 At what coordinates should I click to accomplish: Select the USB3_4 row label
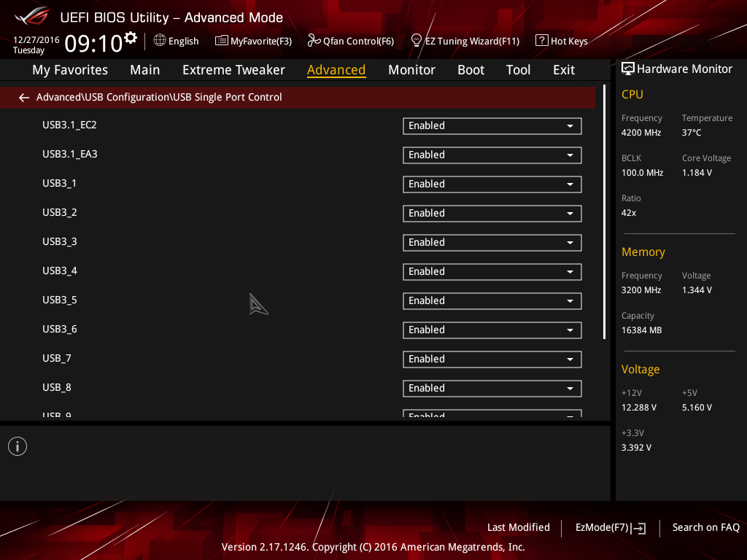[60, 271]
